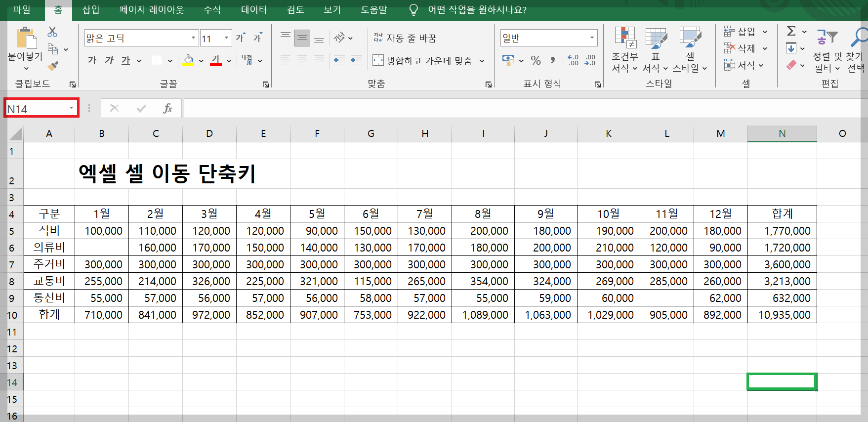Screen dimensions: 868x422
Task: Toggle middle vertical alignment
Action: (x=302, y=38)
